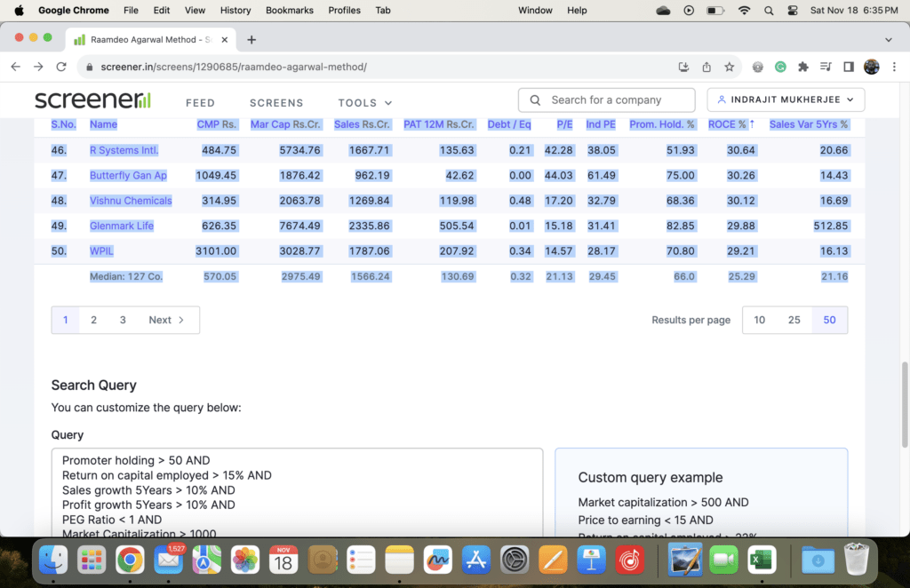
Task: Click the browser forward arrow
Action: tap(38, 67)
